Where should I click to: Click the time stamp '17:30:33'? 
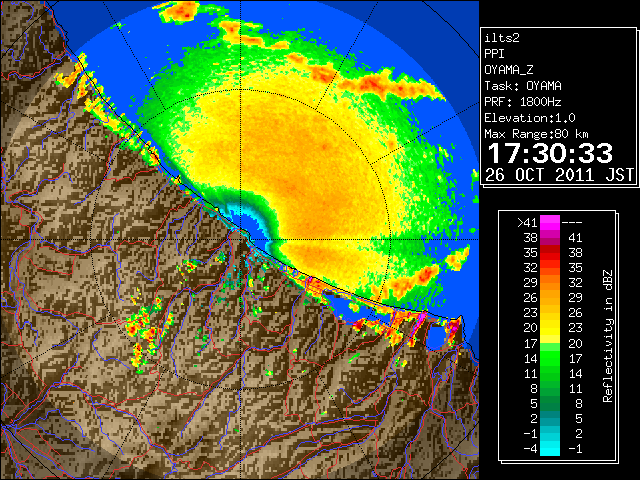[x=550, y=153]
